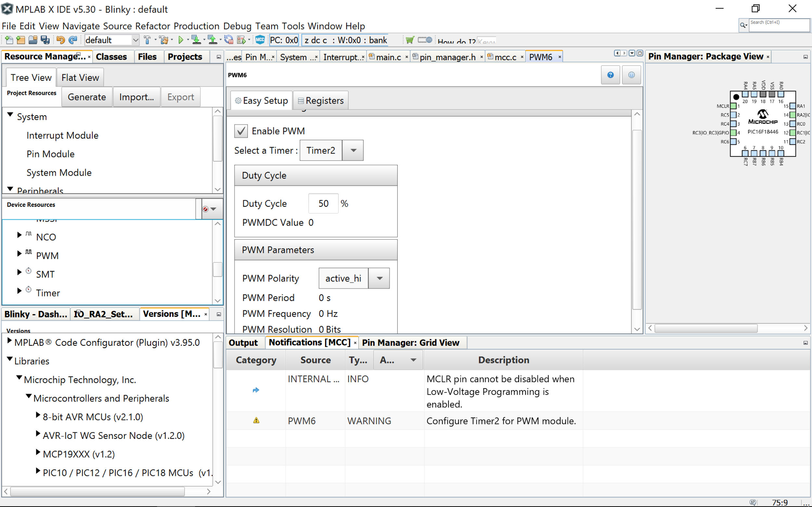Switch to the main.c editor tab

pos(388,57)
